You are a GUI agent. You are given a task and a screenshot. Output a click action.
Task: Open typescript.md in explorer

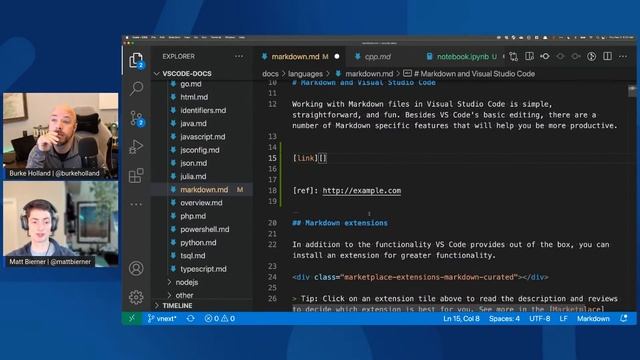pyautogui.click(x=203, y=269)
